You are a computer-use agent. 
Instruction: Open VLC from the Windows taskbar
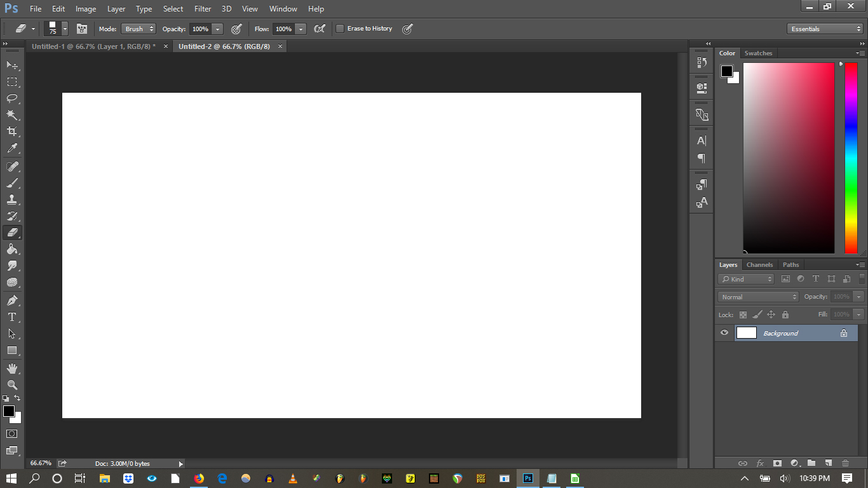292,478
